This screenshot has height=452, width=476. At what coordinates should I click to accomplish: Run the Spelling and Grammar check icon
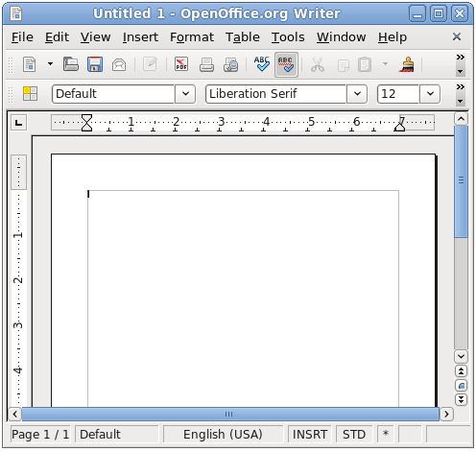[x=262, y=63]
